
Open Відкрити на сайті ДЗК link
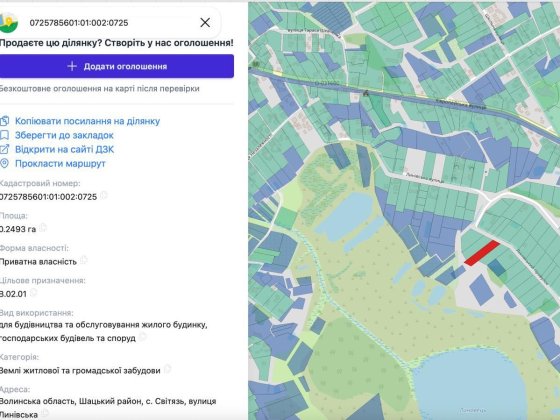[64, 149]
